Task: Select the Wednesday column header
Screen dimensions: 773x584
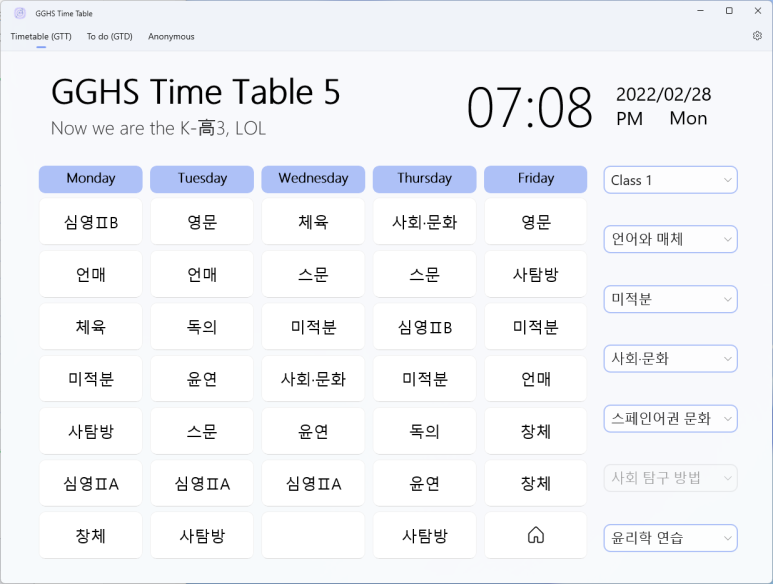Action: pyautogui.click(x=313, y=179)
